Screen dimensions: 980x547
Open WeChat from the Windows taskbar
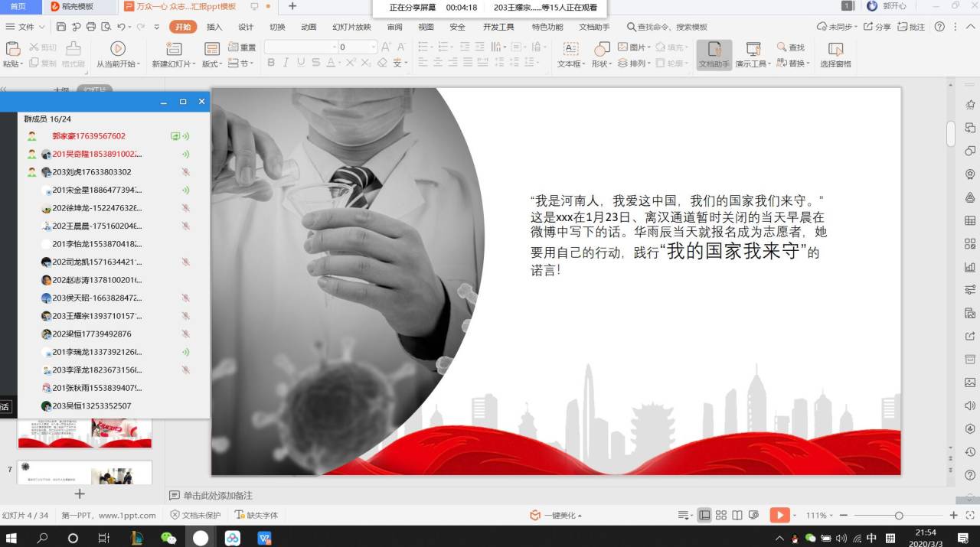point(168,538)
